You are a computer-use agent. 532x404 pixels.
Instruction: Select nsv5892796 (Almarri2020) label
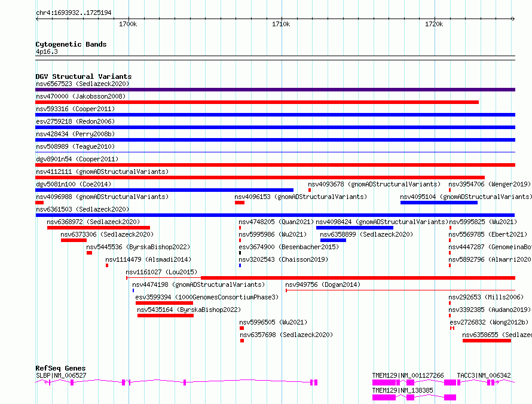(x=490, y=259)
